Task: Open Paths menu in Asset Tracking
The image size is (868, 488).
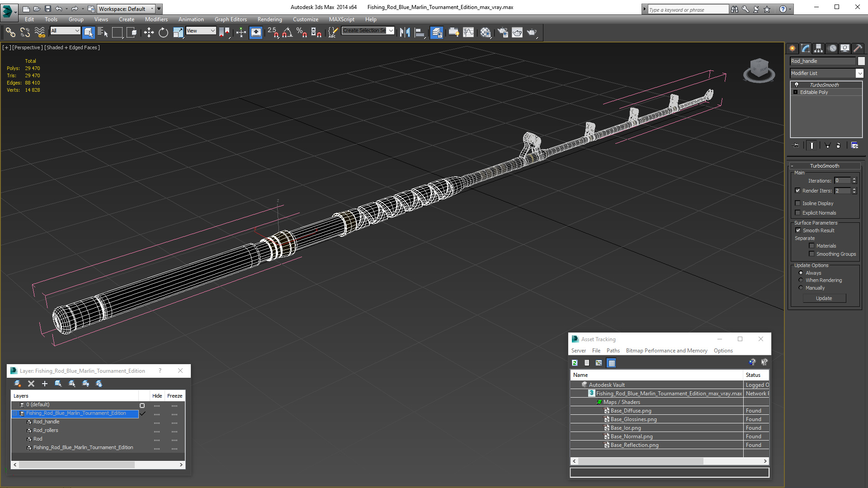Action: pos(613,351)
